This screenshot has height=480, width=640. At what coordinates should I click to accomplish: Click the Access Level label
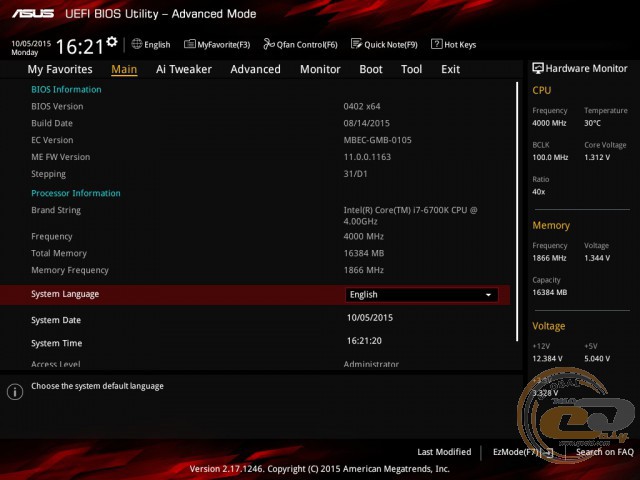[56, 363]
